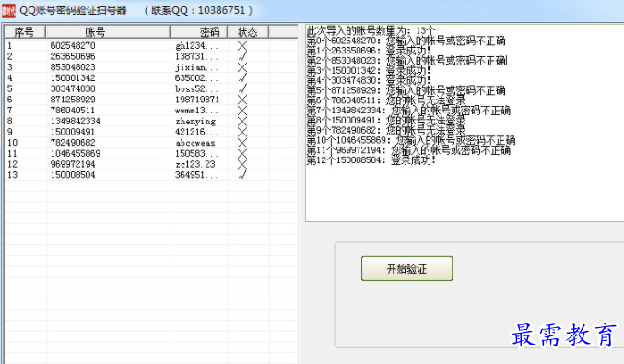Click sequence number 10 cell

(12, 143)
